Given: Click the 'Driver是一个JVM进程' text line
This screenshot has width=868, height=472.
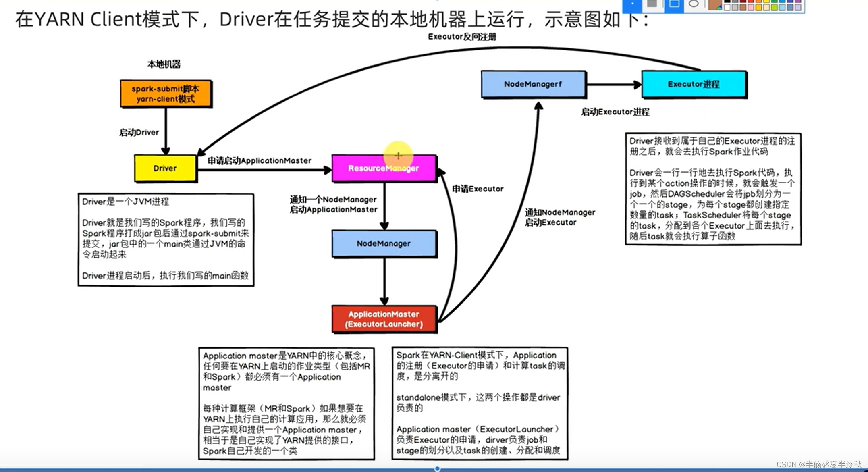Looking at the screenshot, I should click(x=125, y=202).
